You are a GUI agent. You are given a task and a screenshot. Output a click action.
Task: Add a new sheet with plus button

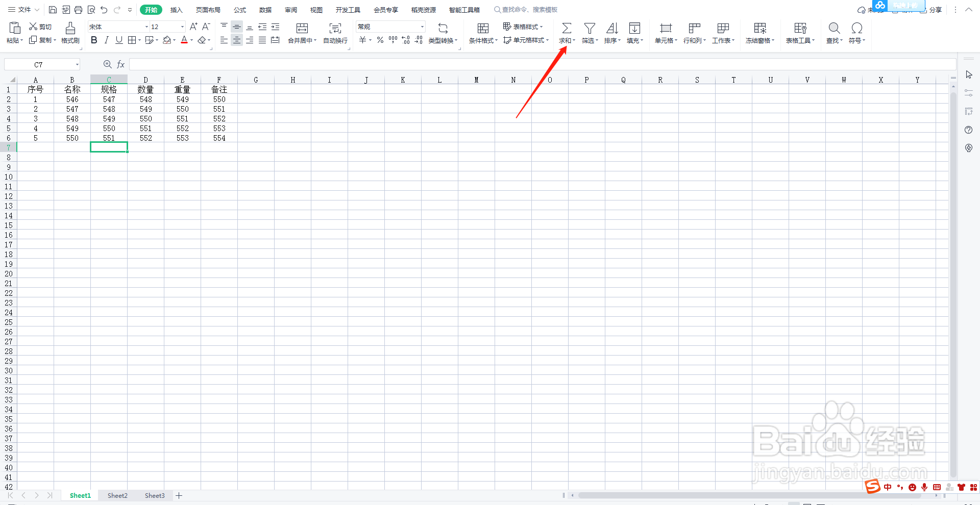[x=179, y=495]
